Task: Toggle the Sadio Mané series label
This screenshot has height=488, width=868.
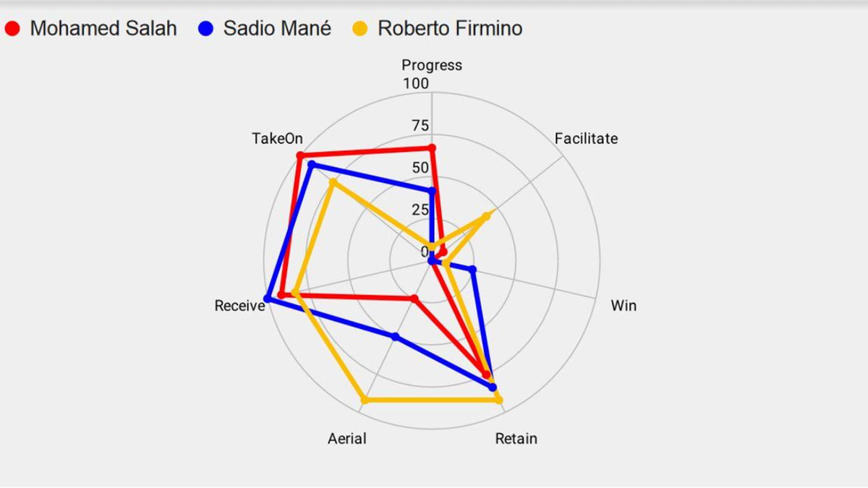Action: coord(277,29)
